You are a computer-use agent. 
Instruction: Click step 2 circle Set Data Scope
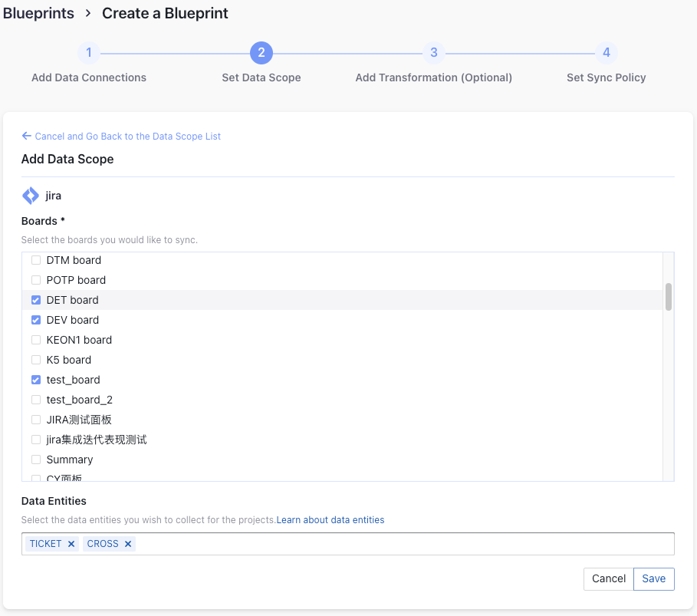(x=261, y=53)
